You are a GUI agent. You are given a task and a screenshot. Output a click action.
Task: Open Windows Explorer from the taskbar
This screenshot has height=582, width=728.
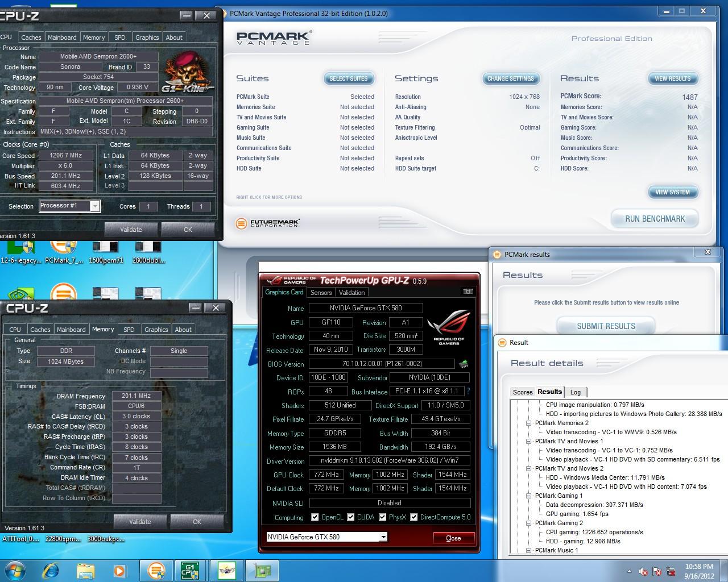tap(85, 570)
